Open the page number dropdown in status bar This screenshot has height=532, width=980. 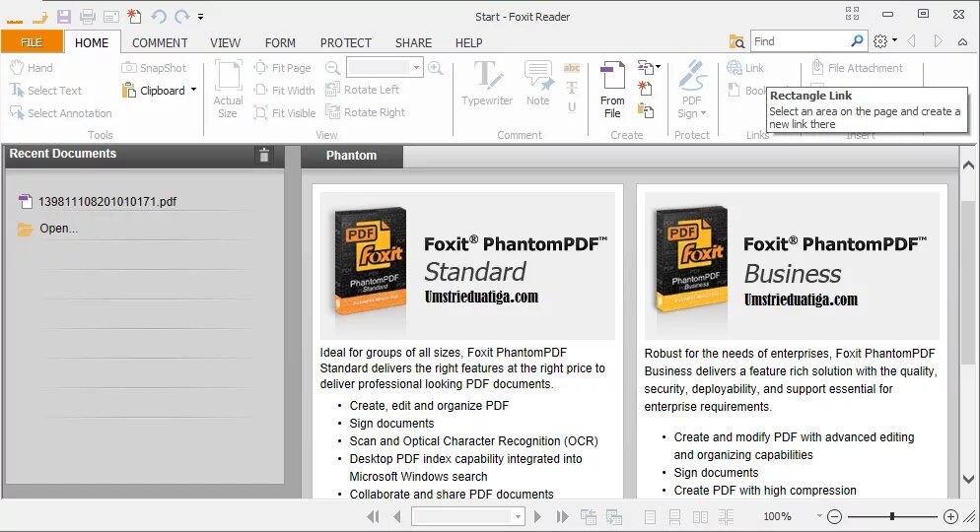point(518,517)
